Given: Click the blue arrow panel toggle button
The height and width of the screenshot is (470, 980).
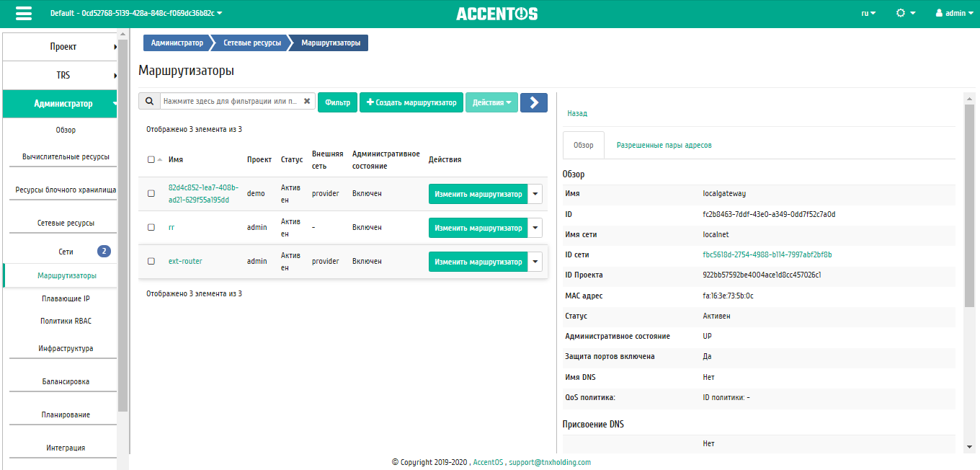Looking at the screenshot, I should coord(534,102).
